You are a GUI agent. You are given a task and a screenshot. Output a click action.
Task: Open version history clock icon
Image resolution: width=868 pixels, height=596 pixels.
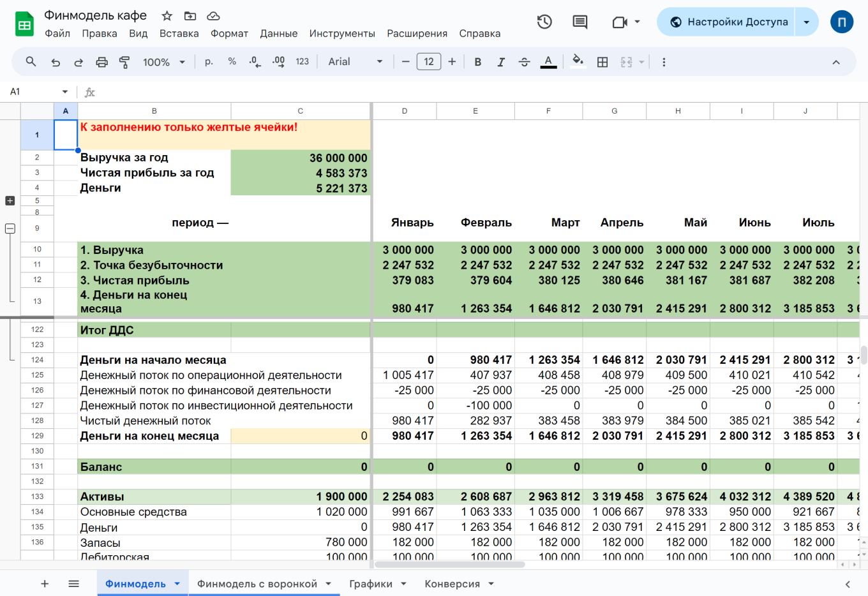click(x=544, y=22)
